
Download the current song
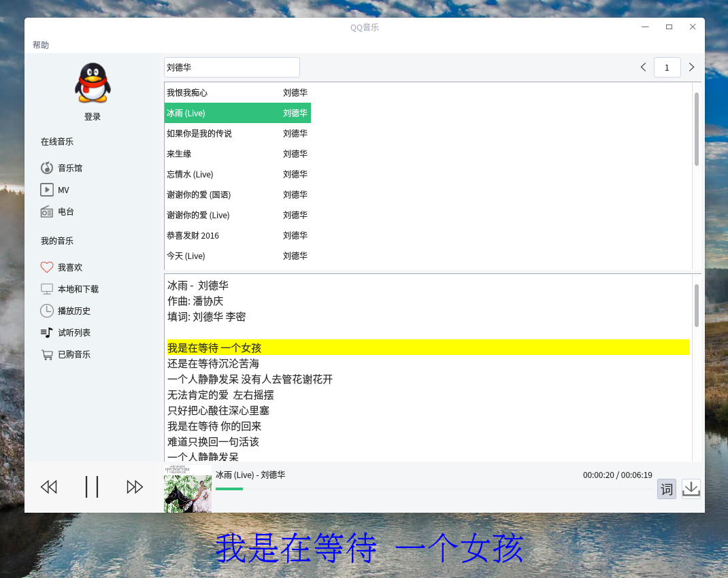coord(691,489)
